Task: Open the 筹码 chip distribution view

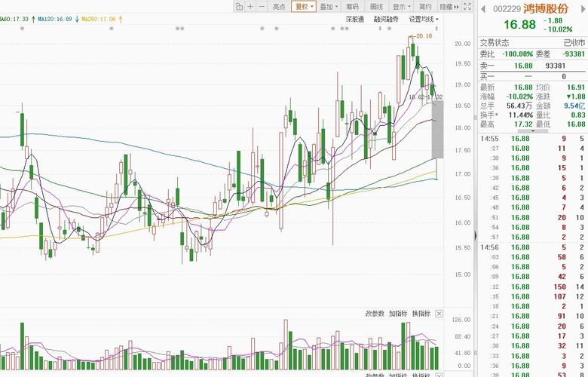Action: point(352,6)
